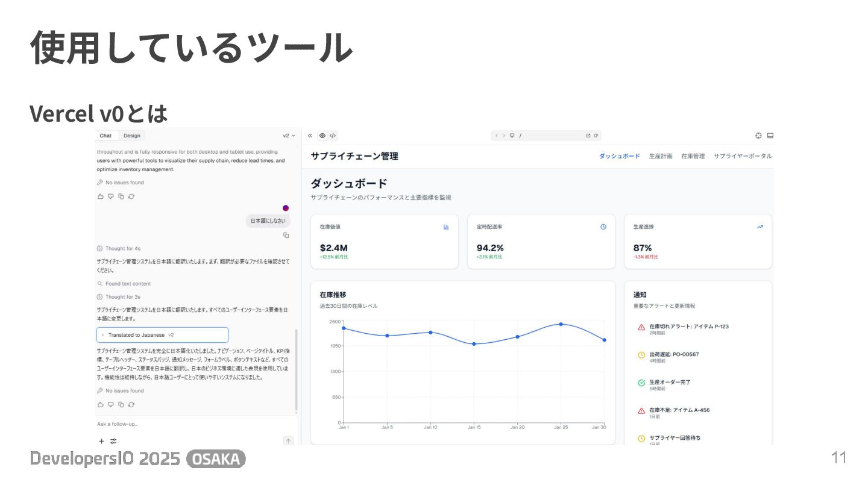
Task: Click thumbs down in the upper feedback row
Action: (111, 196)
